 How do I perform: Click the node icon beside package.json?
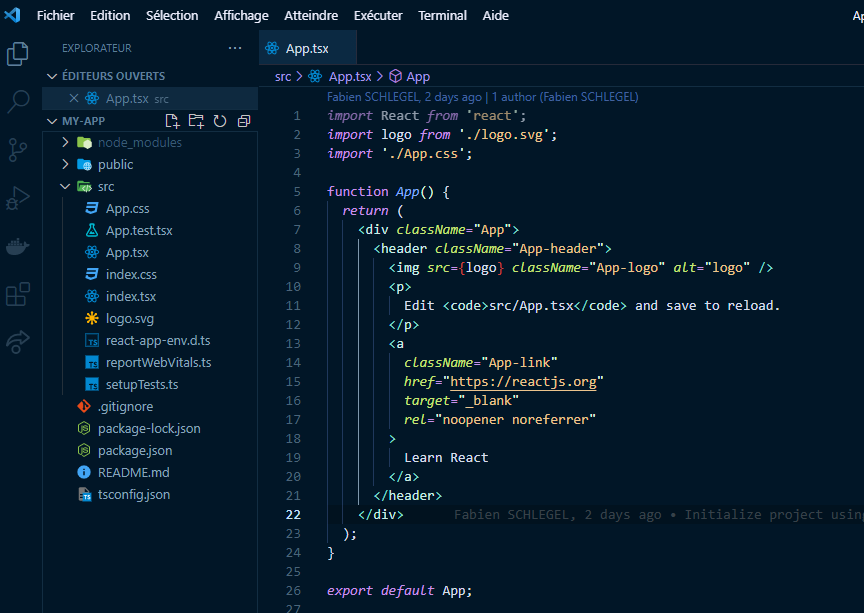[x=84, y=450]
